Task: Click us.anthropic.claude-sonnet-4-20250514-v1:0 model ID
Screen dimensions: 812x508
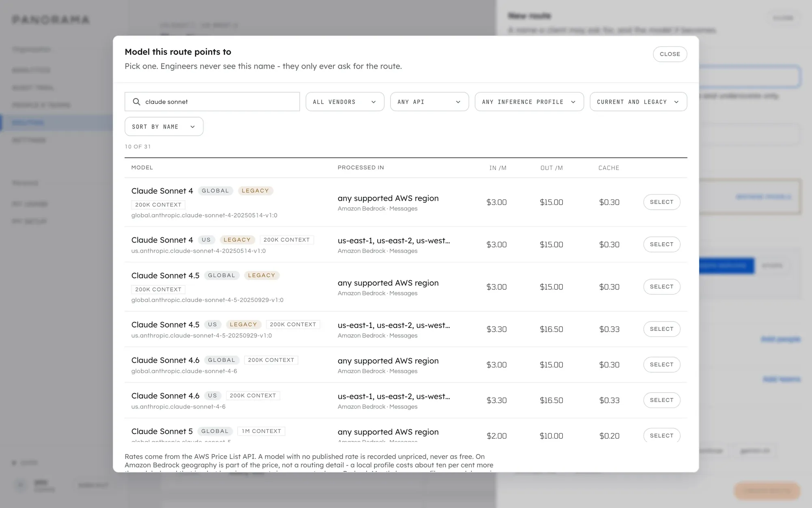Action: pyautogui.click(x=199, y=251)
